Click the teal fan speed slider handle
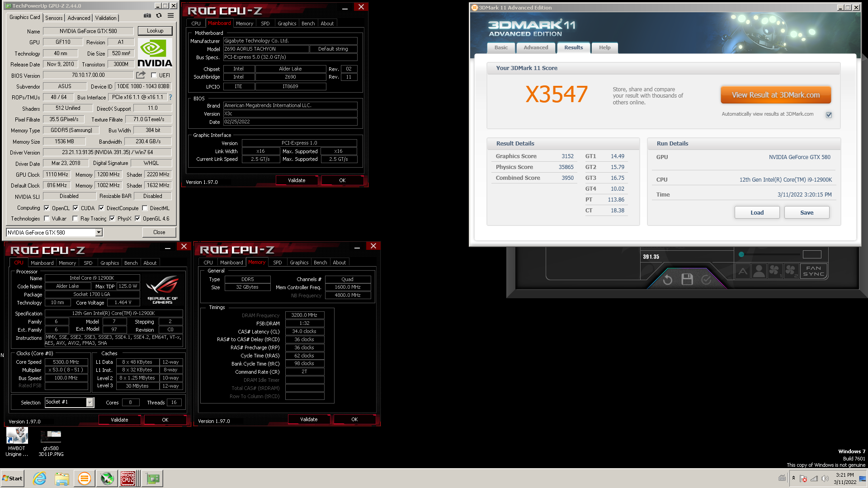This screenshot has width=868, height=488. pyautogui.click(x=741, y=254)
